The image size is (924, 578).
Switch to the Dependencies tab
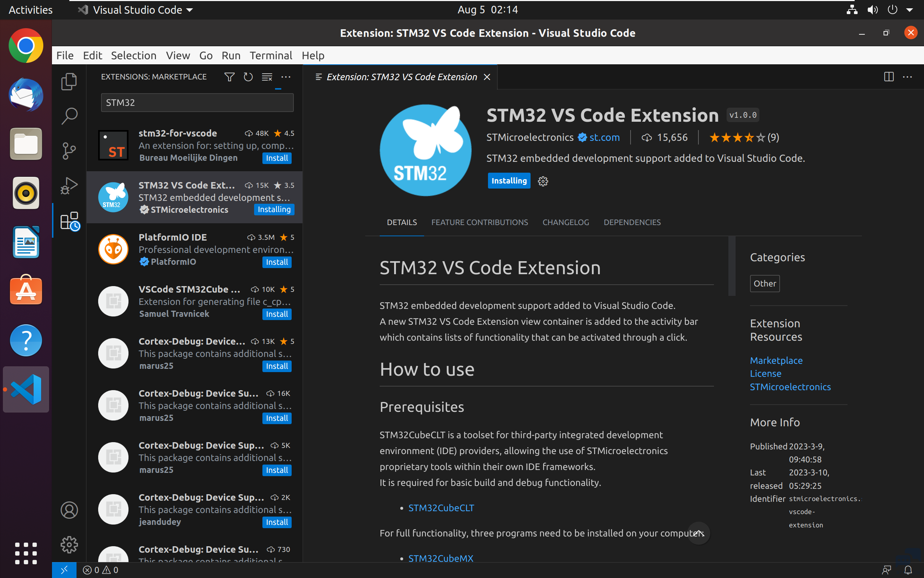(632, 222)
